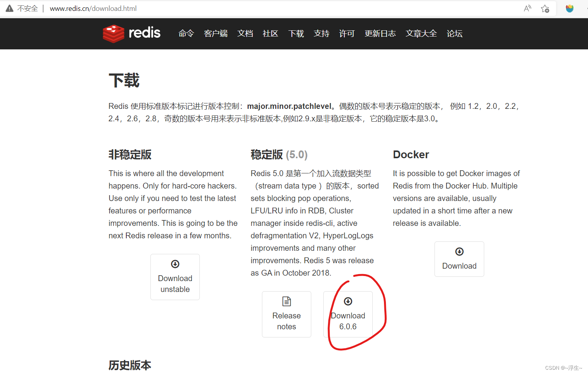View the 更新日志 page
The width and height of the screenshot is (588, 374).
[x=380, y=33]
